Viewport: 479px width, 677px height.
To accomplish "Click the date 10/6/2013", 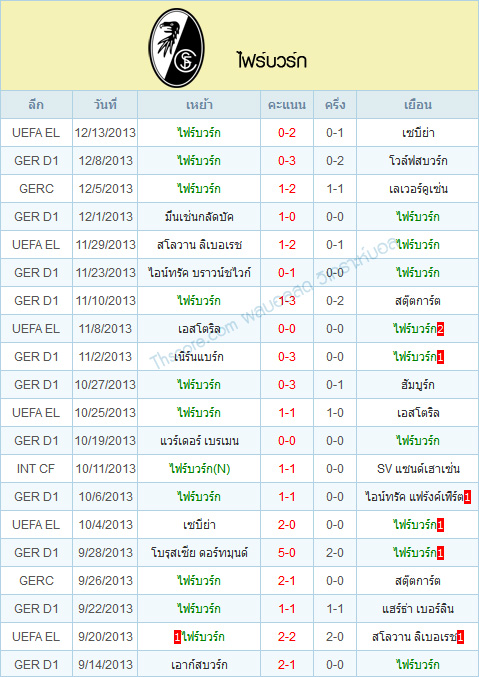I will (x=105, y=497).
